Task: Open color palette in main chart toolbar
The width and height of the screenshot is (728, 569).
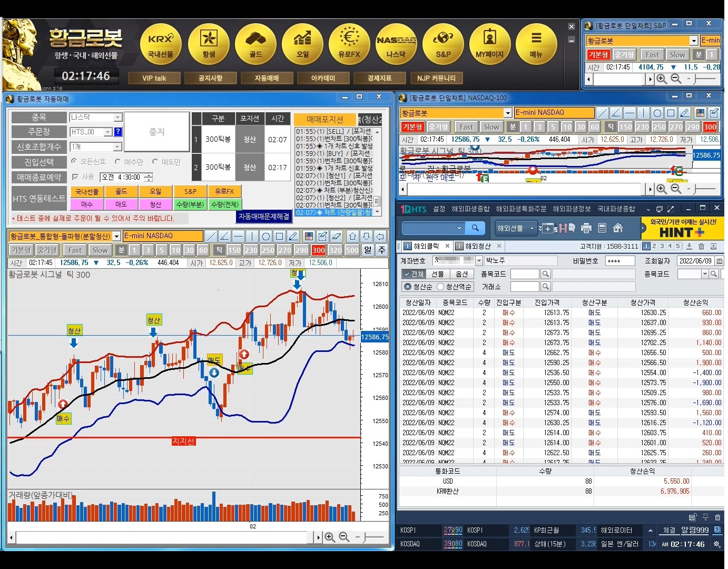Action: pyautogui.click(x=309, y=236)
